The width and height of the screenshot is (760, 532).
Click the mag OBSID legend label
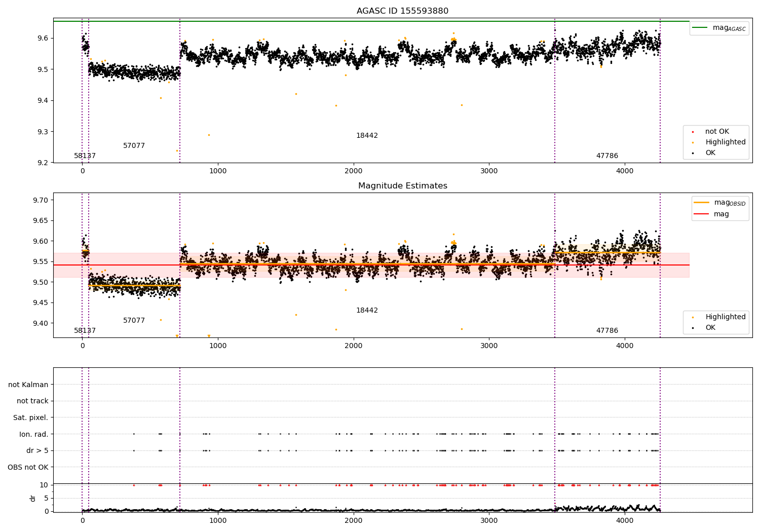coord(730,203)
